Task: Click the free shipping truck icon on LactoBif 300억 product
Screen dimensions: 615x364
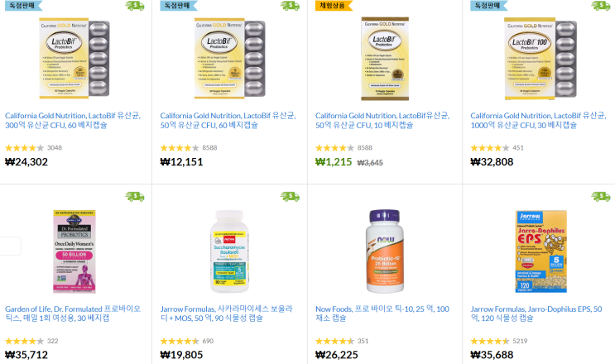Action: tap(135, 6)
